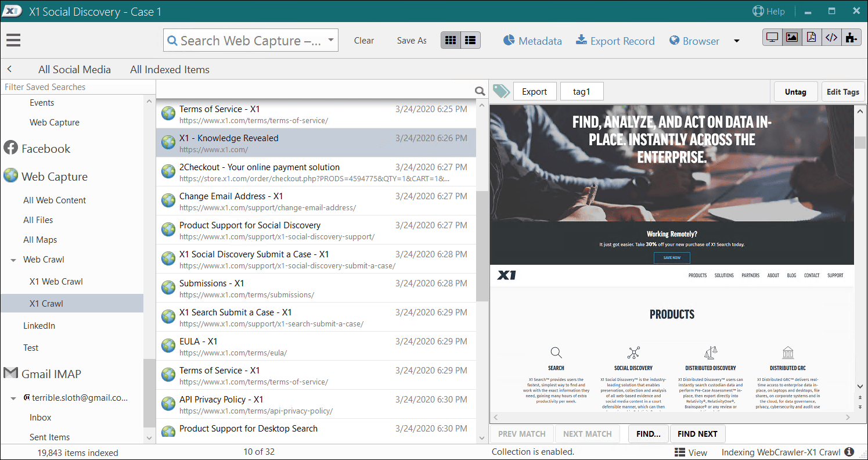Switch to All Social Media tab
The width and height of the screenshot is (868, 460).
click(x=74, y=70)
